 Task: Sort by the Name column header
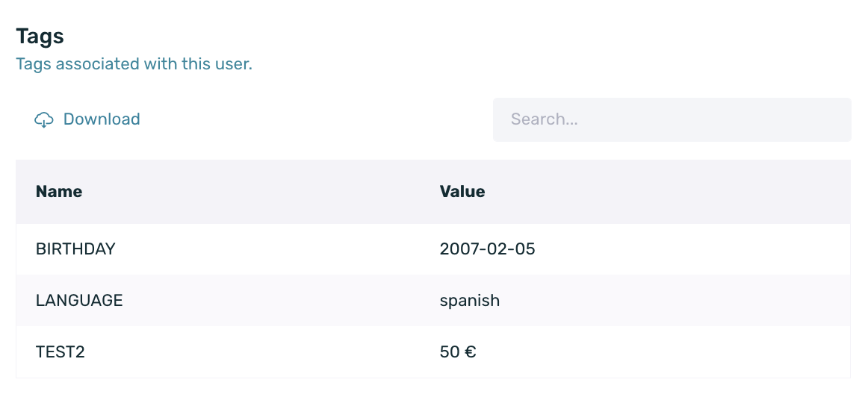coord(59,192)
